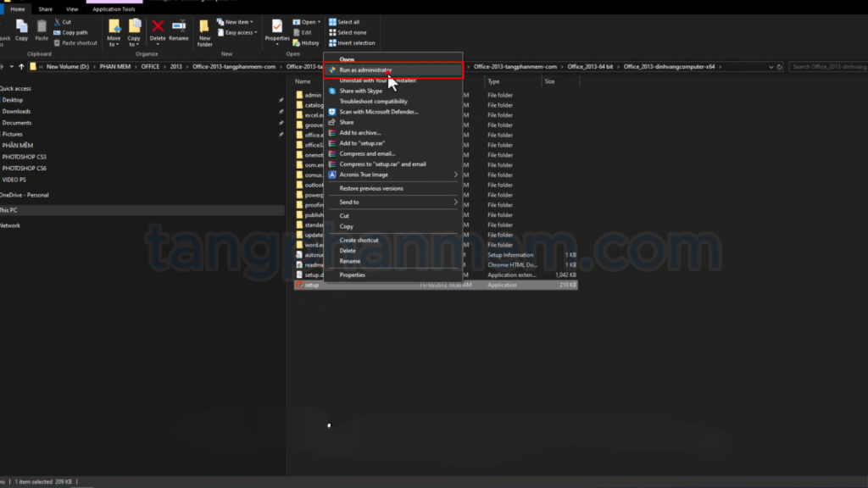Screen dimensions: 868x488
Task: Switch to the Home ribbon tab
Action: click(17, 9)
